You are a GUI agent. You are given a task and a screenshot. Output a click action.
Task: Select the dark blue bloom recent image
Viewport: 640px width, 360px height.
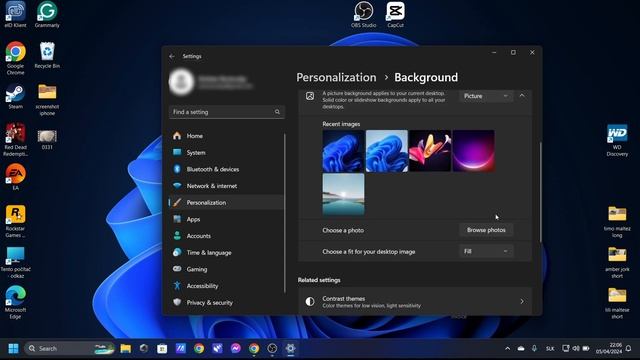[x=343, y=151]
